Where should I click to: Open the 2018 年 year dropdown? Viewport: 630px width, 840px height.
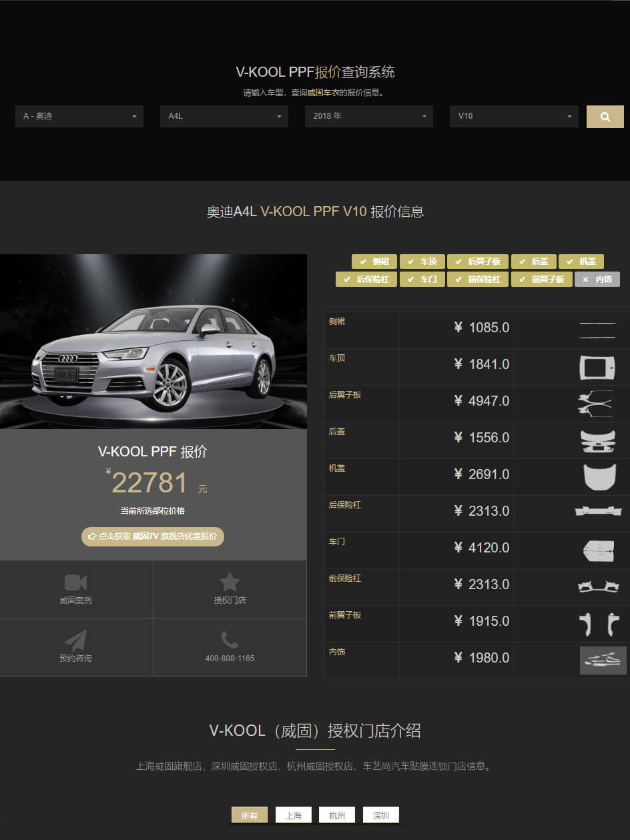pyautogui.click(x=369, y=116)
